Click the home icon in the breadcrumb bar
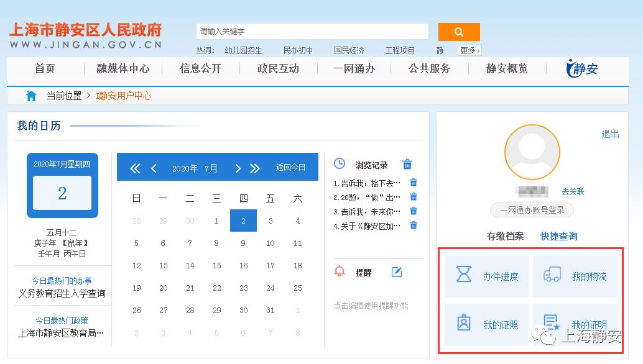 tap(30, 96)
